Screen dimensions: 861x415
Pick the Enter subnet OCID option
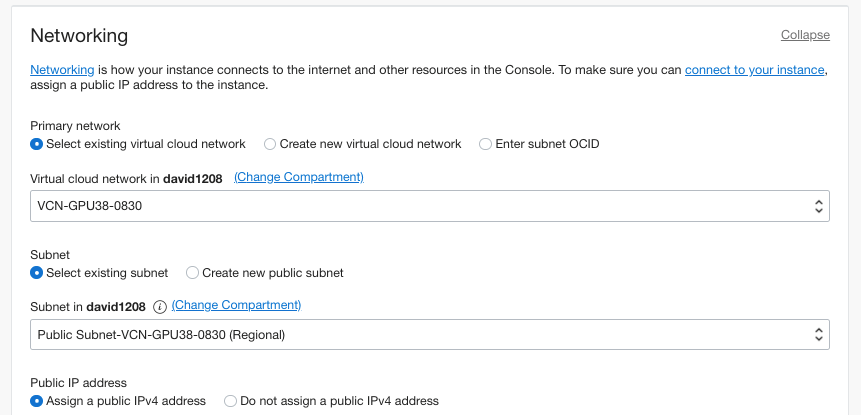tap(486, 144)
